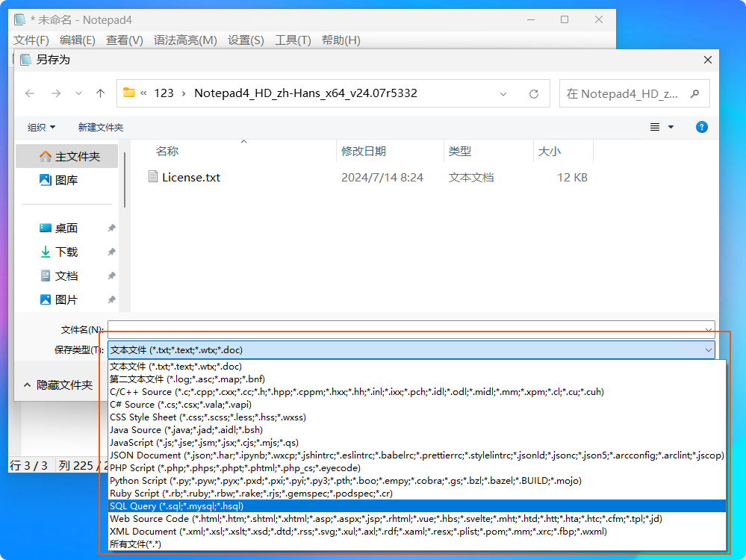Click navigation pane vertical scrollbar
The image size is (746, 560).
tap(125, 180)
